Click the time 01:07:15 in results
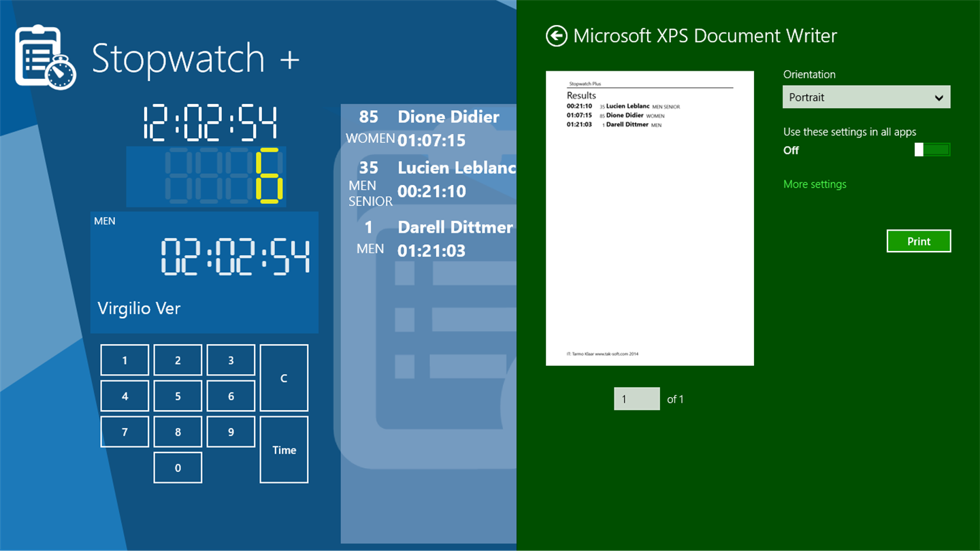 tap(431, 141)
